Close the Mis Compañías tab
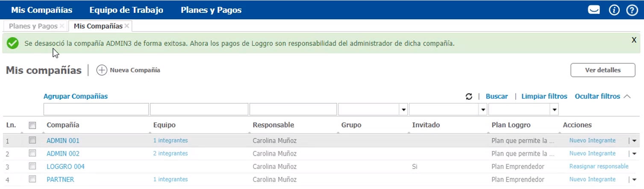Screen dimensions: 644x189 (x=127, y=26)
